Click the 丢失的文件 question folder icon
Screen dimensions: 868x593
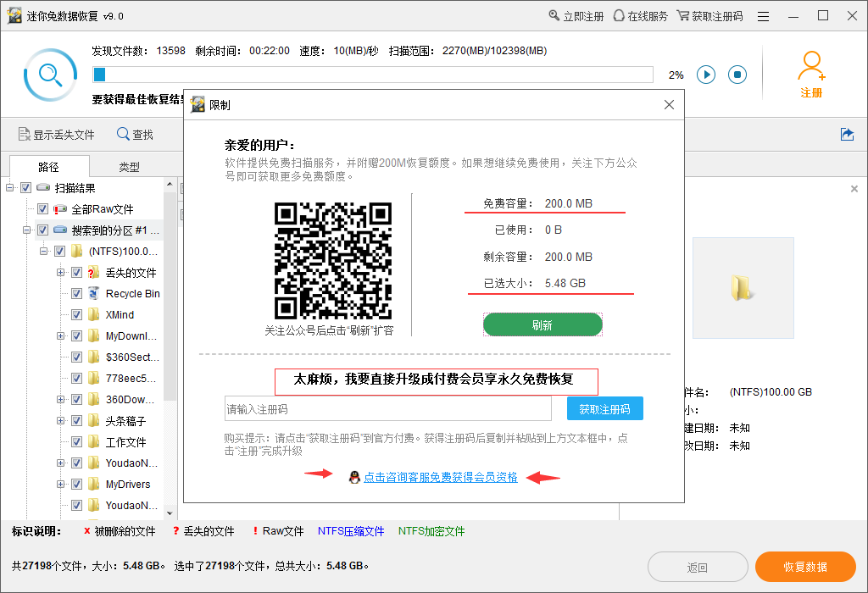tap(93, 272)
